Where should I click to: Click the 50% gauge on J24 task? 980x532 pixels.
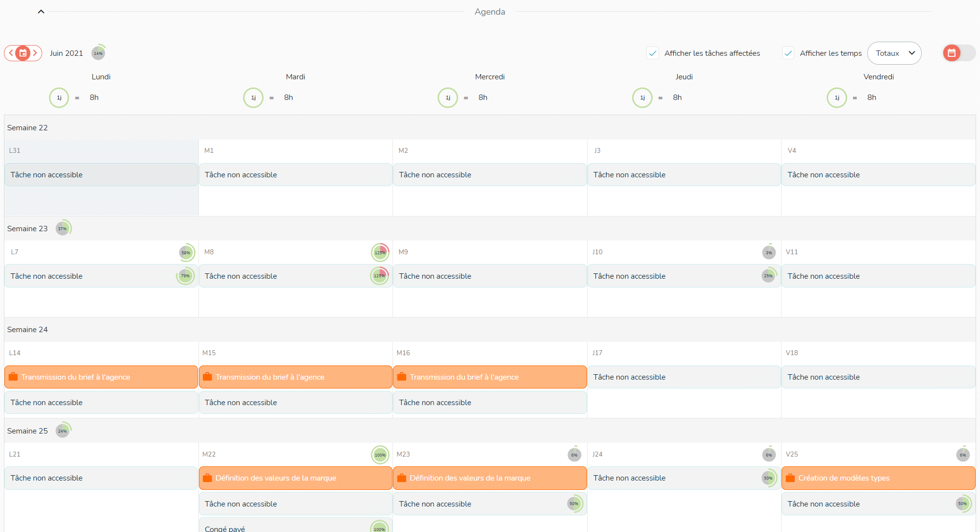(769, 478)
